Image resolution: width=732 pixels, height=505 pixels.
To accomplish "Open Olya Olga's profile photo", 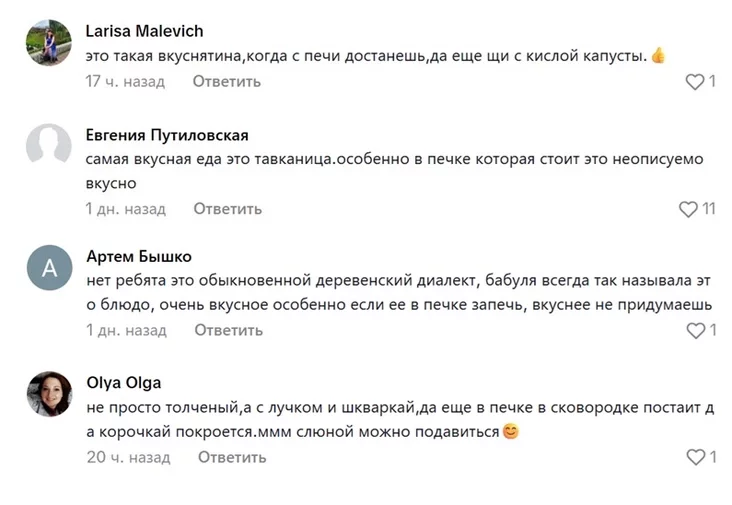I will 49,395.
